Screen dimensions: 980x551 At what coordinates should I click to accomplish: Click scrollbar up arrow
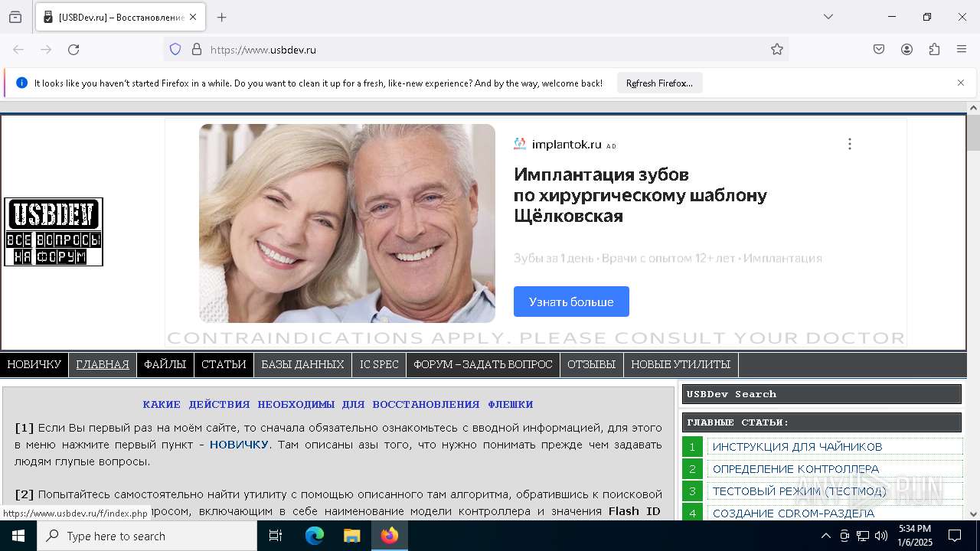(973, 108)
